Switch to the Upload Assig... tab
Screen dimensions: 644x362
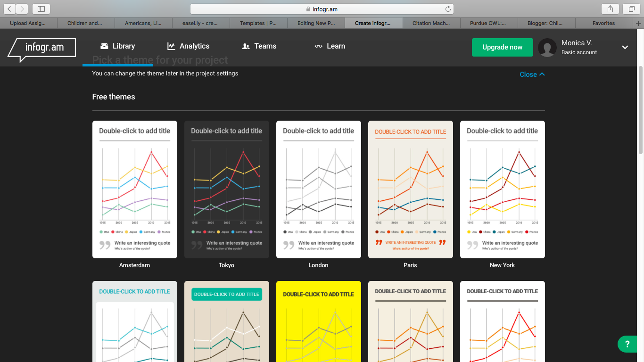[x=28, y=23]
